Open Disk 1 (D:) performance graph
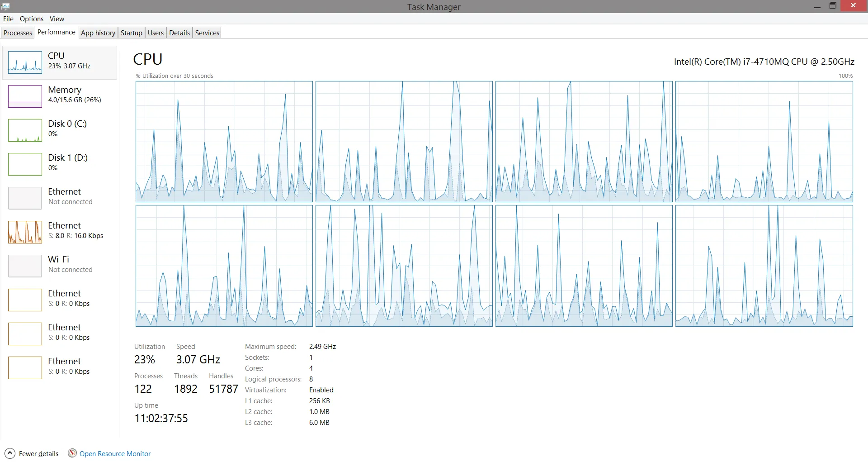The height and width of the screenshot is (467, 868). [x=59, y=164]
